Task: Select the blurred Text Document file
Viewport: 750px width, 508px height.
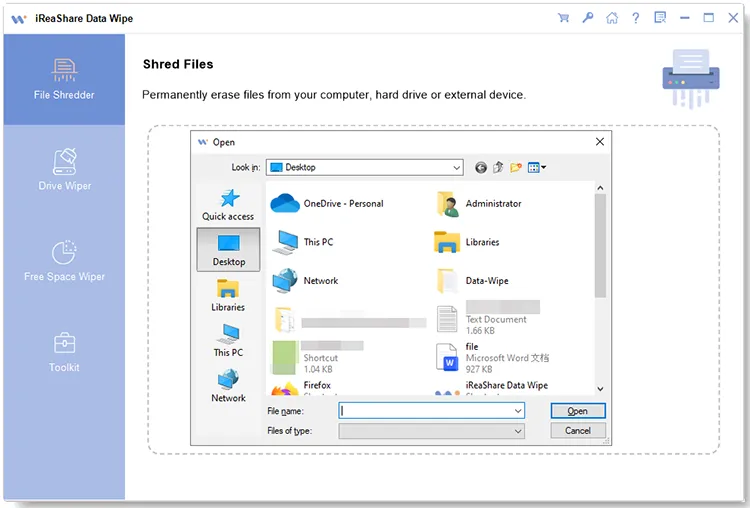Action: (x=489, y=319)
